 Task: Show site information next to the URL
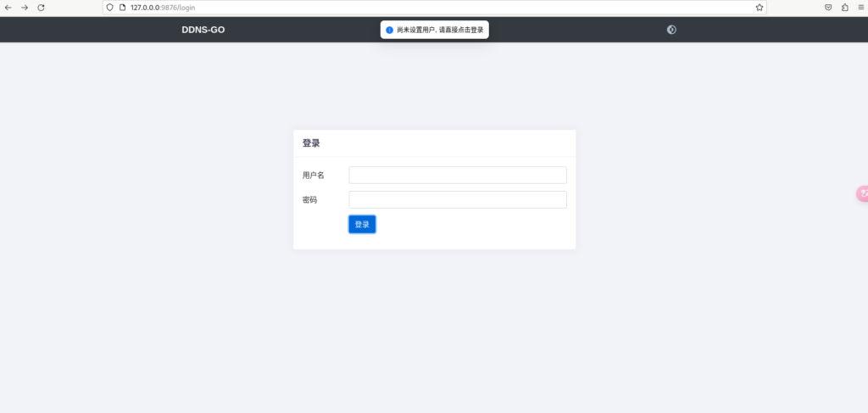pyautogui.click(x=121, y=7)
